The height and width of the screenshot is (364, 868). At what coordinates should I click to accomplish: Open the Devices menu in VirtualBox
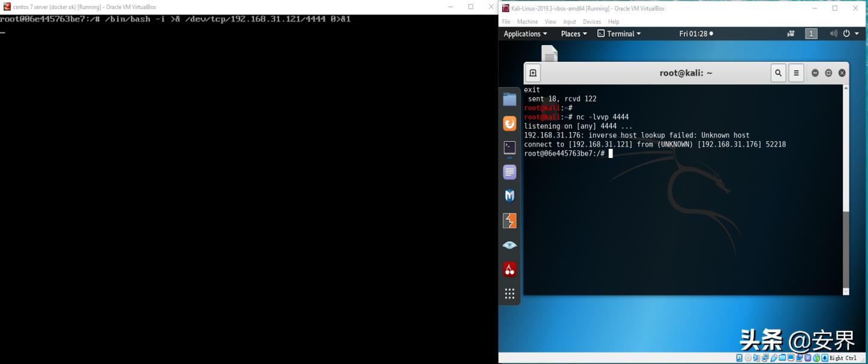(592, 22)
